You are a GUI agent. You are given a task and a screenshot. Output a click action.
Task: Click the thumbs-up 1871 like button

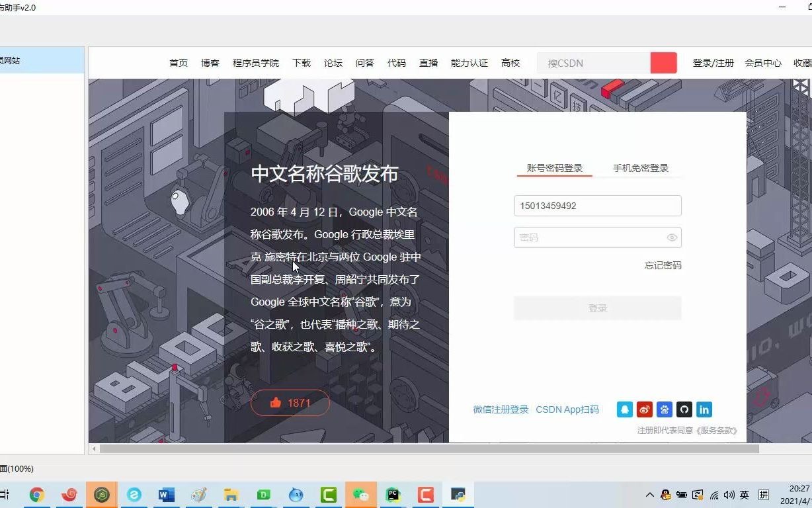[x=290, y=402]
